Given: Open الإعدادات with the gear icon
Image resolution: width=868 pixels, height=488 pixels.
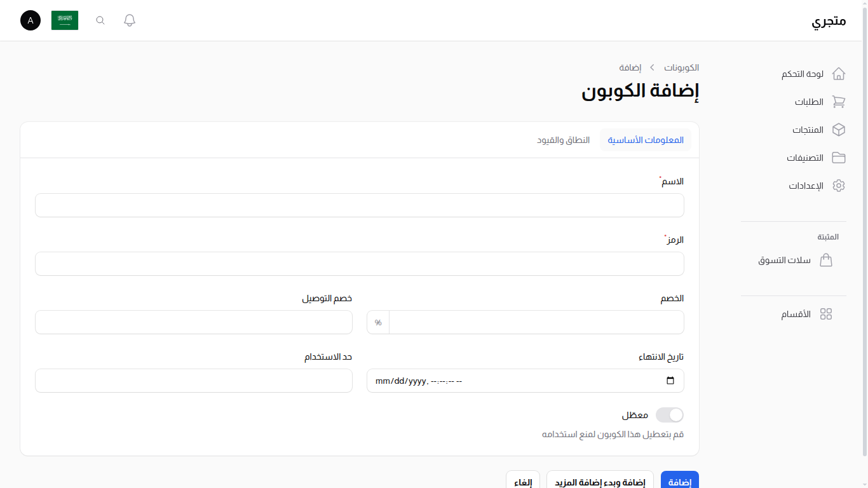Looking at the screenshot, I should click(x=839, y=186).
